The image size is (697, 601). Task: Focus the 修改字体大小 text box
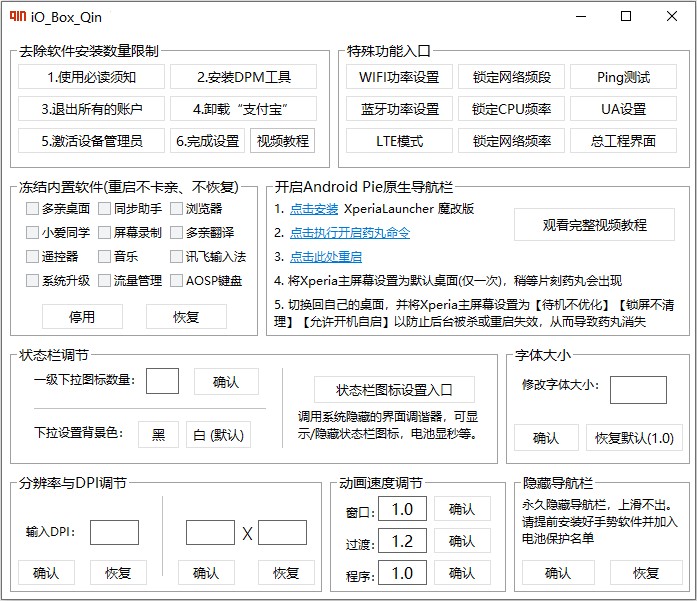tap(638, 390)
